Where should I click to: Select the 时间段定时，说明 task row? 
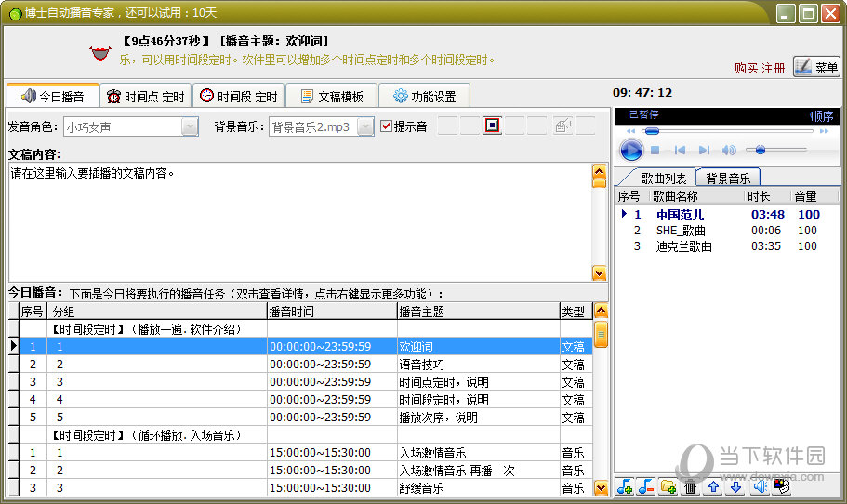(x=306, y=399)
